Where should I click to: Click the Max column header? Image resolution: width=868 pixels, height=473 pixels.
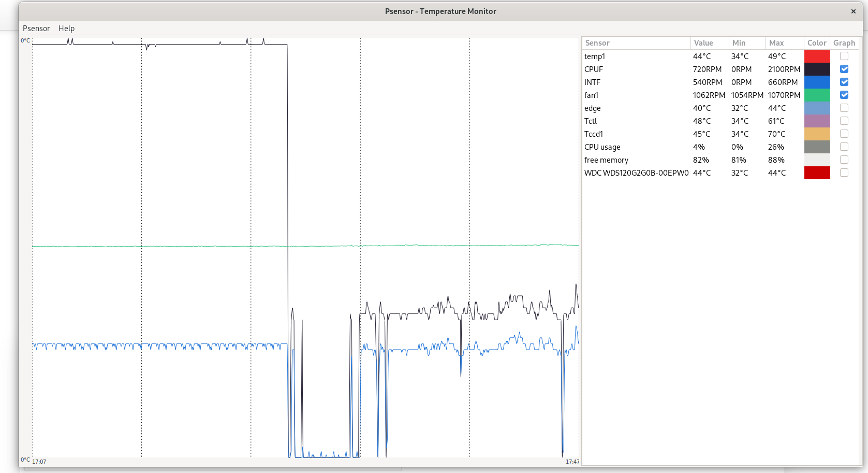[x=776, y=43]
